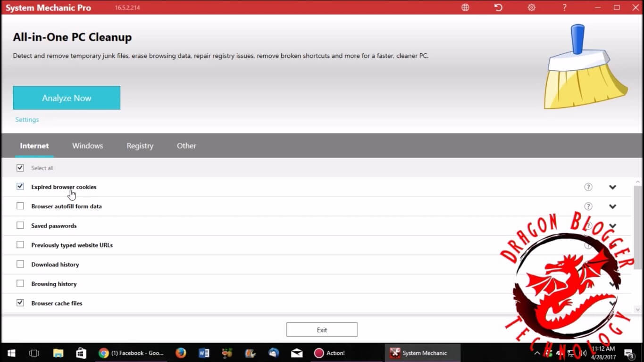Switch to the Registry tab

(140, 146)
